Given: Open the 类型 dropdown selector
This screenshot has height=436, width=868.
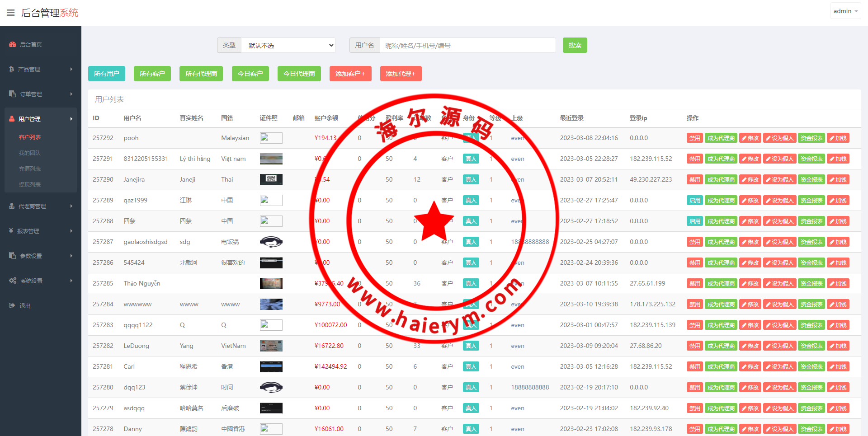Looking at the screenshot, I should [288, 45].
